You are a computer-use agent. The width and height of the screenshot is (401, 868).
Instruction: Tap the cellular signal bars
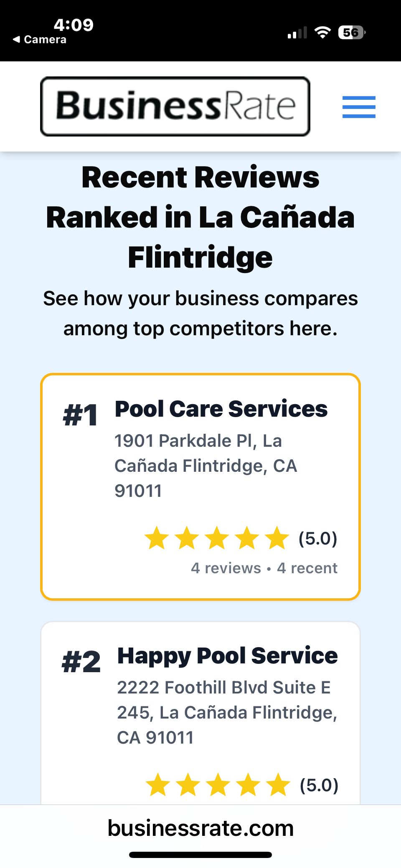tap(297, 33)
